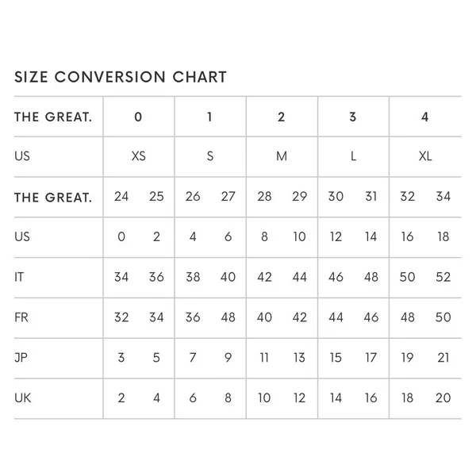Click JP size 7 cell

tap(193, 358)
